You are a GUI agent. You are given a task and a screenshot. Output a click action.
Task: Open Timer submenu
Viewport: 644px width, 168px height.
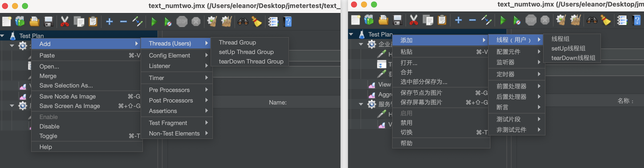pos(177,78)
